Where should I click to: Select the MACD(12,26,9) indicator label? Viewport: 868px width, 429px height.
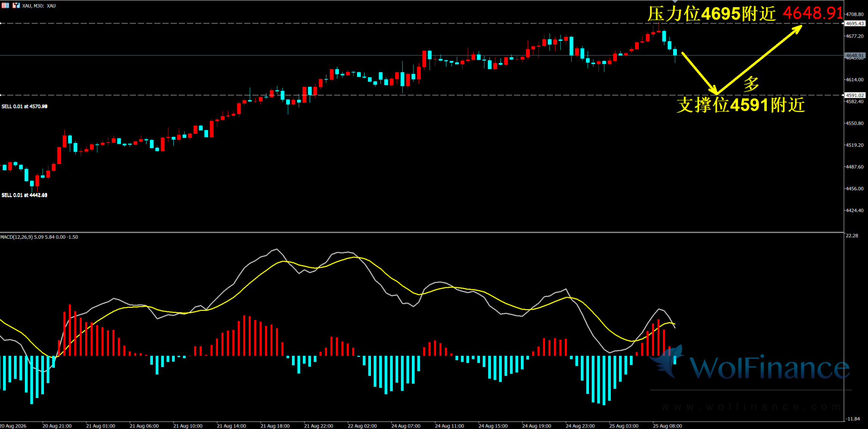[x=39, y=237]
